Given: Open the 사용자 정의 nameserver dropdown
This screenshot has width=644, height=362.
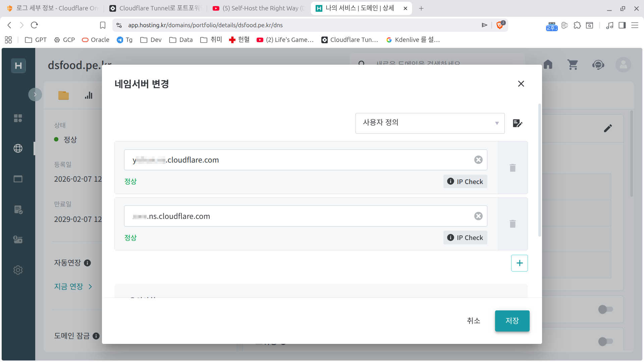Looking at the screenshot, I should [430, 123].
